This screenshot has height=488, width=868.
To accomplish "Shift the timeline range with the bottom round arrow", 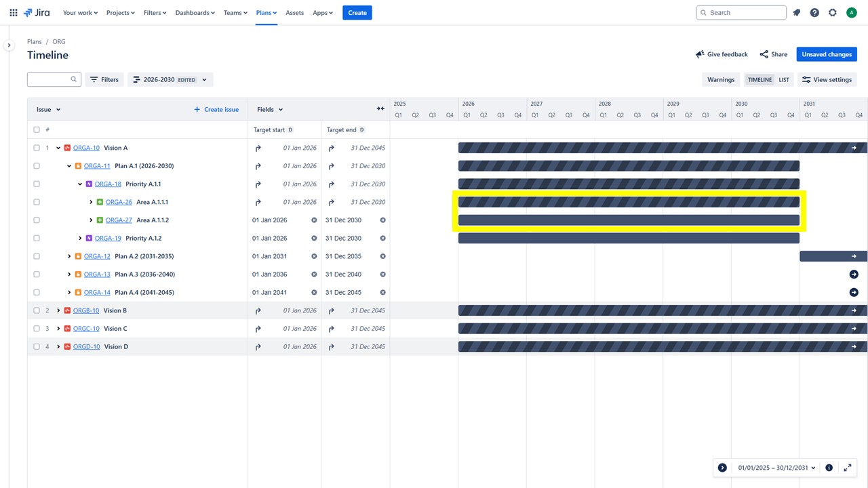I will click(722, 468).
